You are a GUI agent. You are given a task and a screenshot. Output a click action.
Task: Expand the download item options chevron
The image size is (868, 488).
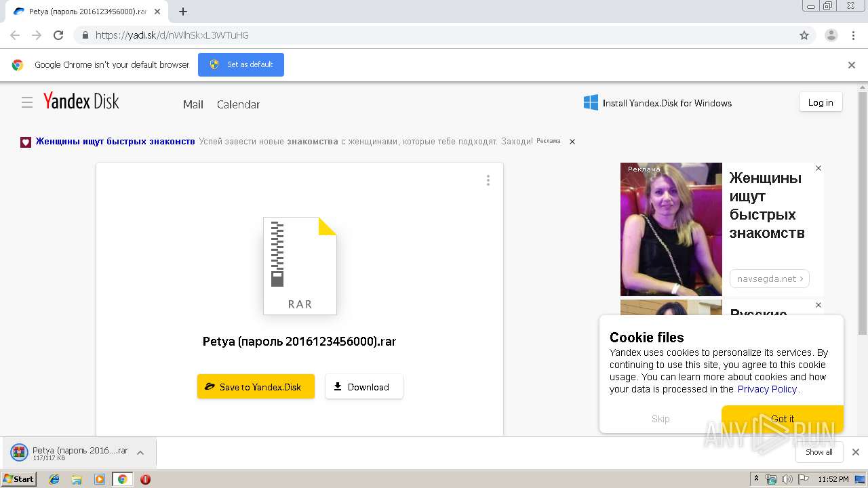[x=140, y=453]
